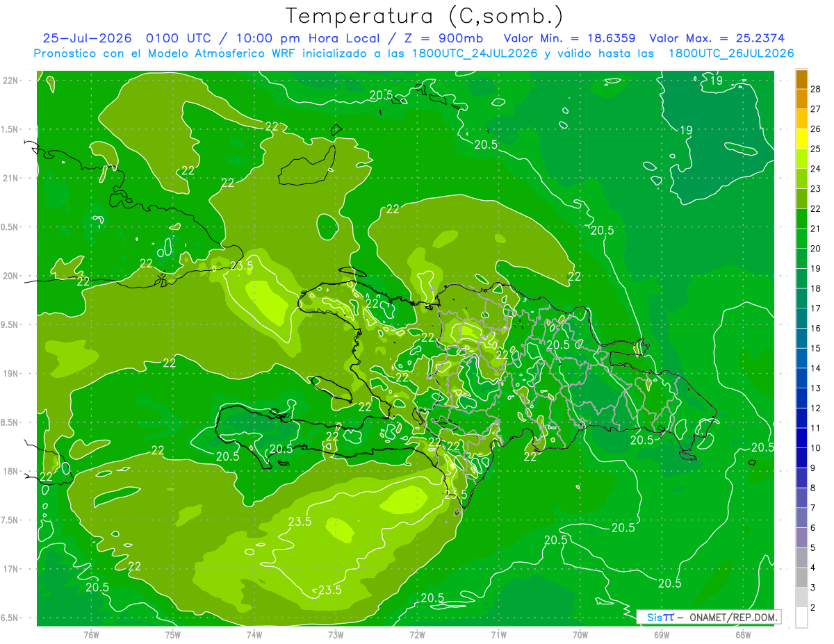The width and height of the screenshot is (834, 644).
Task: Click the colorbar number label '21'
Action: coord(816,229)
